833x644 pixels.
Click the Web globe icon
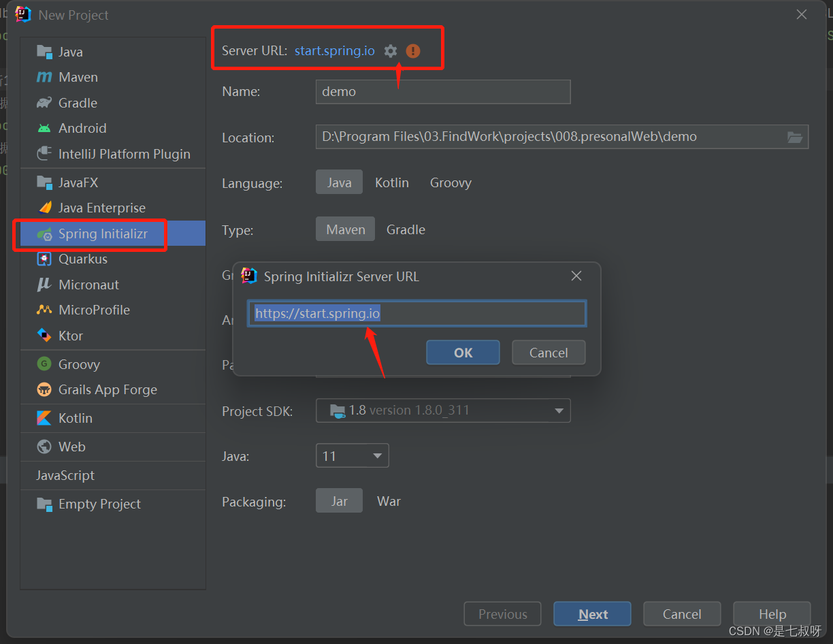44,447
